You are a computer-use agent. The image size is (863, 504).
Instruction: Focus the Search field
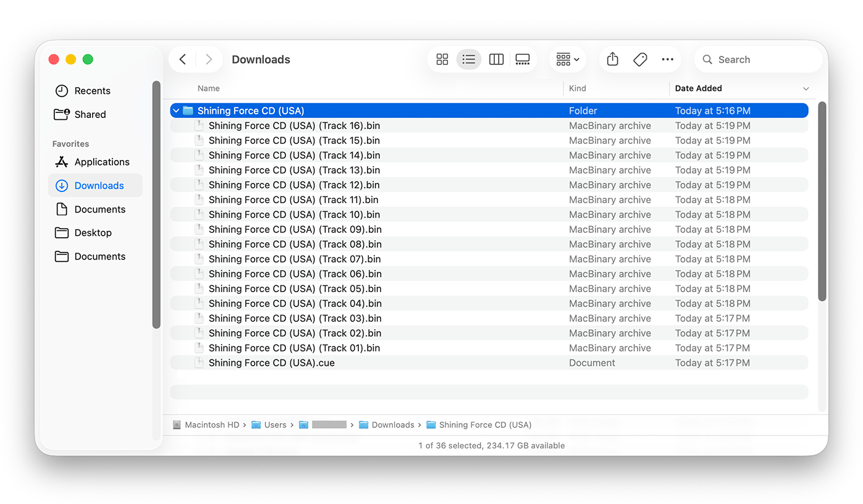pos(759,59)
